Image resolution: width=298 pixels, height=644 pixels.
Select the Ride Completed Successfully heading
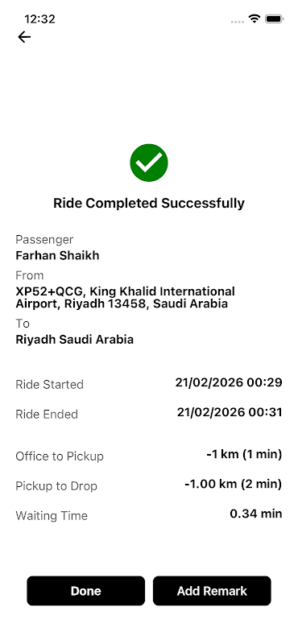pos(149,203)
